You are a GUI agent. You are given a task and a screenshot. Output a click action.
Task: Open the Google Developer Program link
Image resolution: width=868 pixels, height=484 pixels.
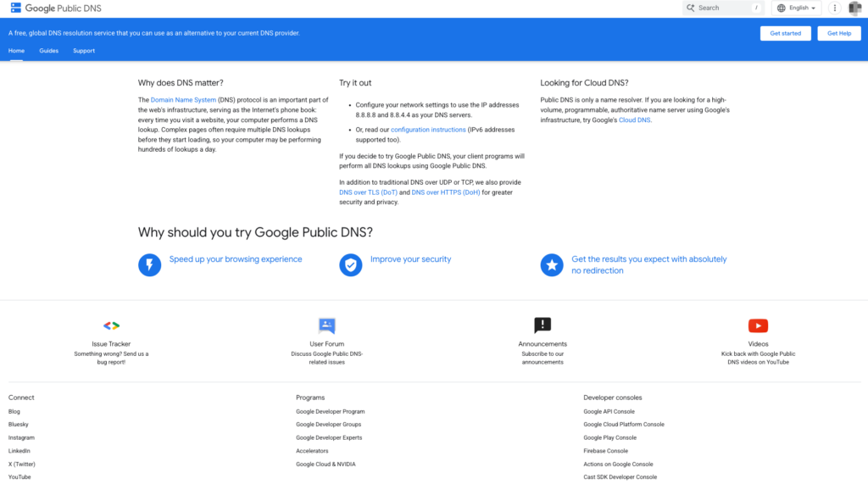point(330,411)
